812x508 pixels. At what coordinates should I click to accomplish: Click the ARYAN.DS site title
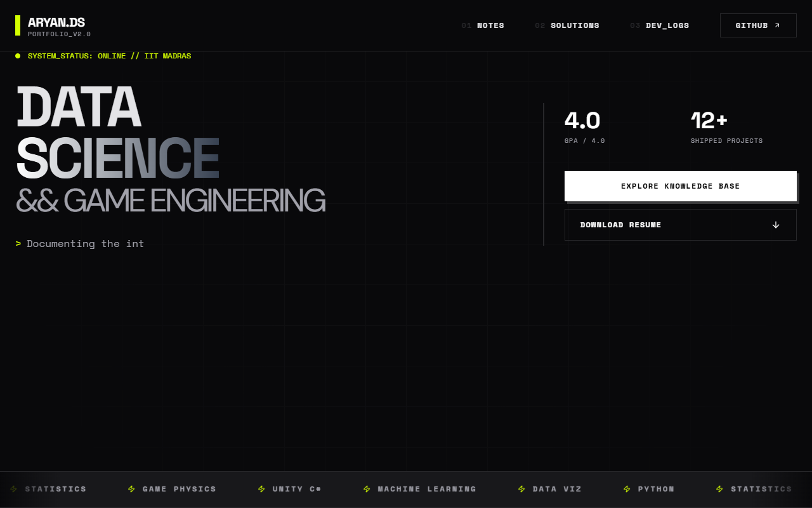(x=56, y=23)
